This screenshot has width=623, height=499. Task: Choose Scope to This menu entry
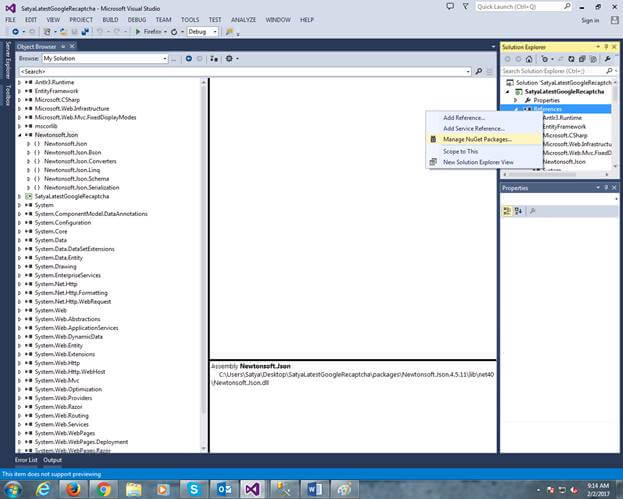click(x=484, y=151)
